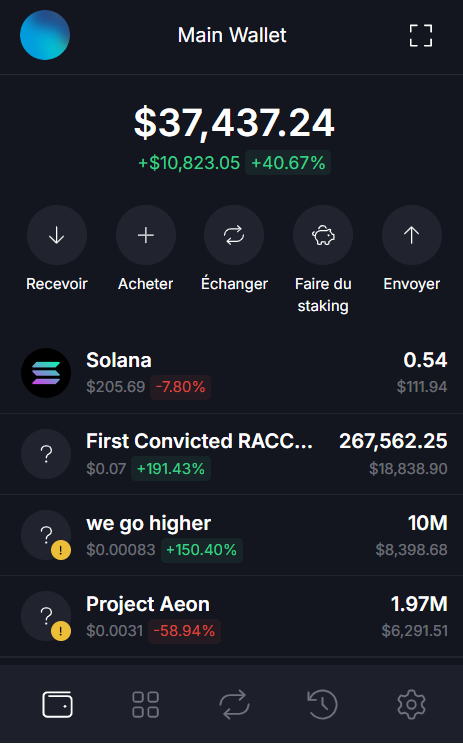Click the Solana token logo
The image size is (463, 747).
(x=46, y=373)
